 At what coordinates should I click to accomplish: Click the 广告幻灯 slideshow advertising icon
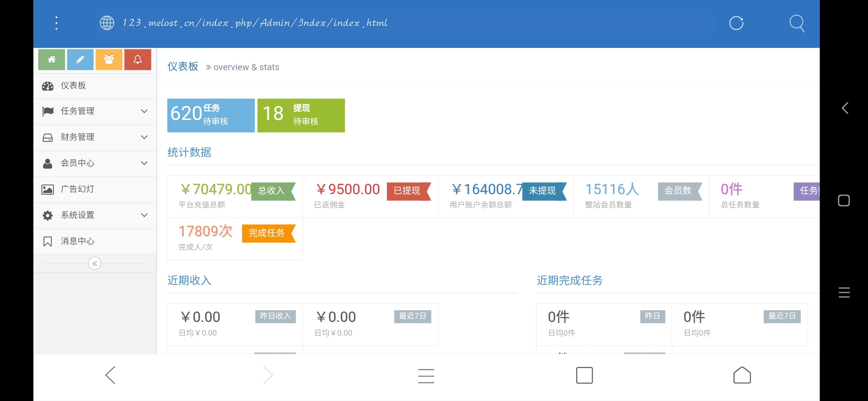coord(49,189)
